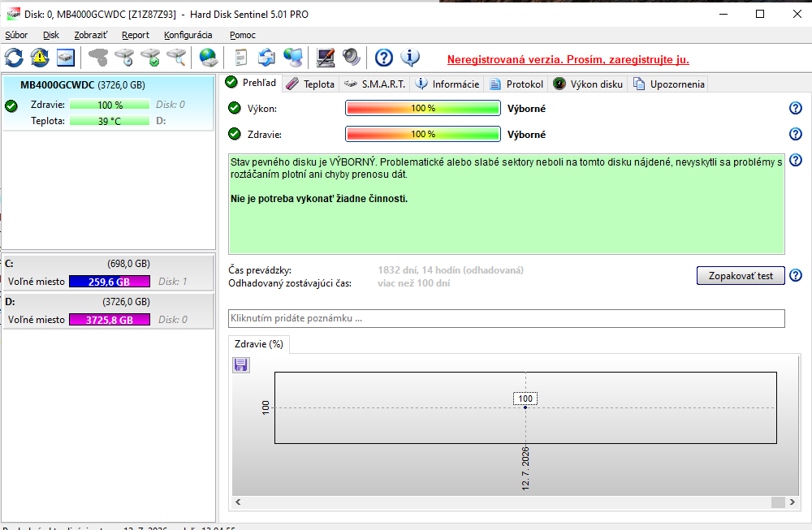Open the Súbor menu

[16, 35]
